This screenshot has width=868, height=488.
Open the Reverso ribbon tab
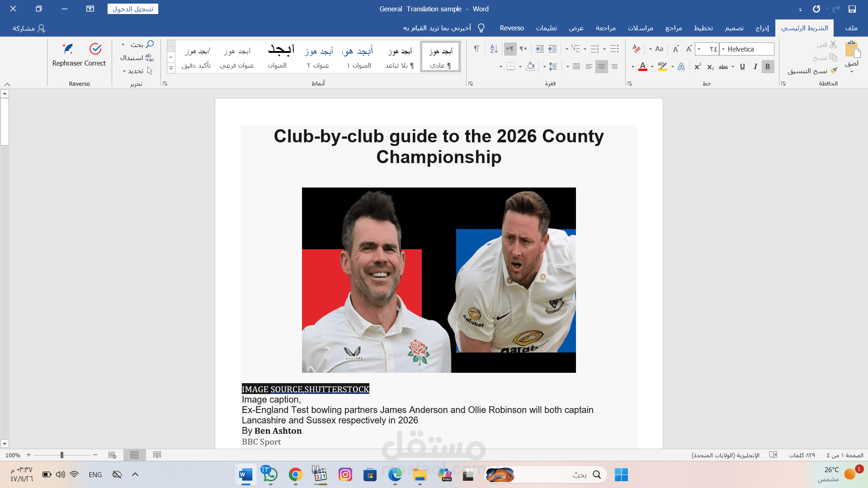coord(512,28)
